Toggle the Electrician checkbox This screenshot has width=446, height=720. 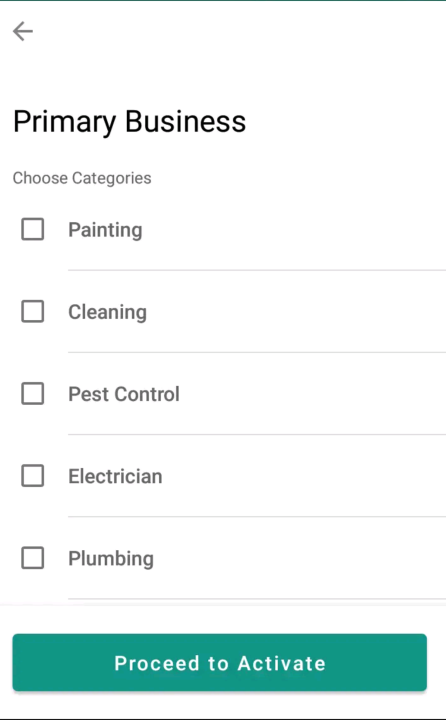33,476
